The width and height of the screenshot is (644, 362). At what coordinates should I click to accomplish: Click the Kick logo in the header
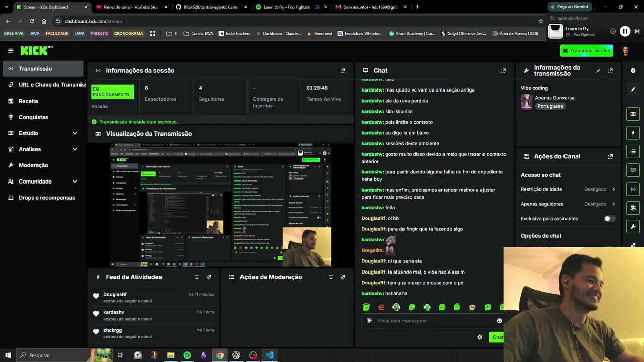coord(37,50)
